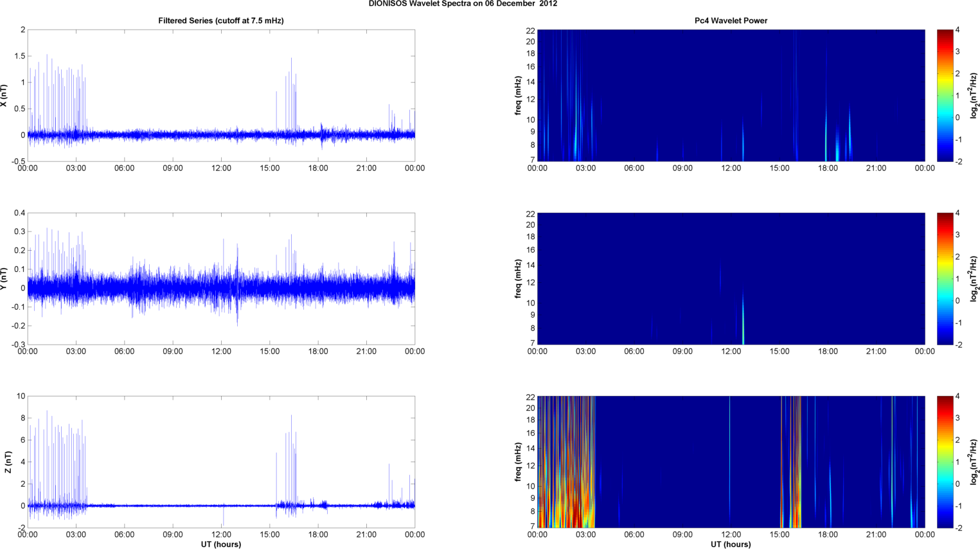Select the X (nT) y-axis label

tap(4, 95)
